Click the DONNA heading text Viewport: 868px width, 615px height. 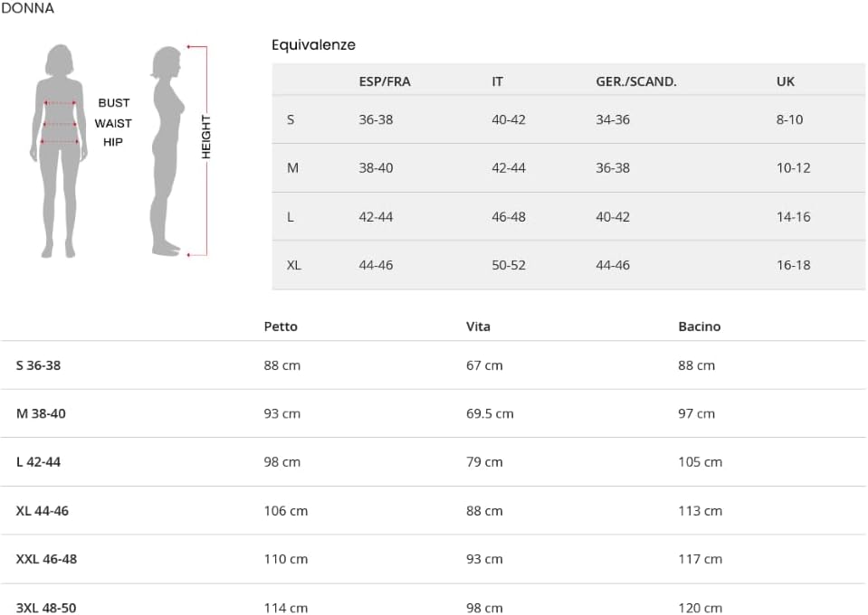point(27,8)
